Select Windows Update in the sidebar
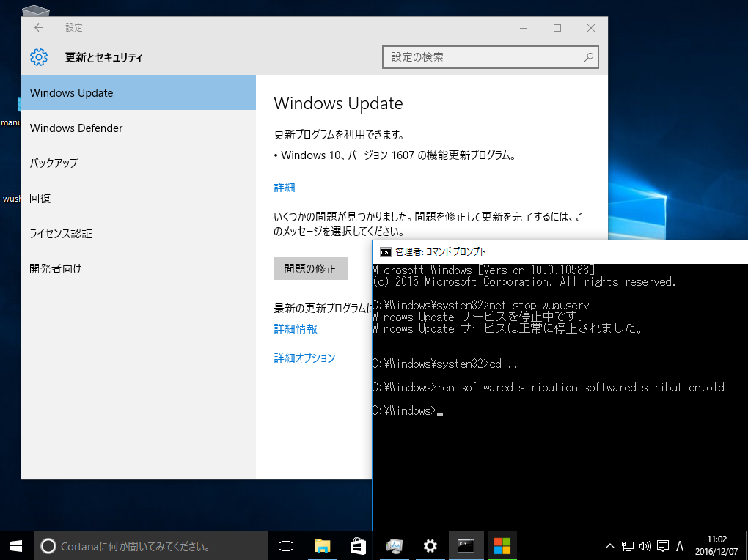 [139, 92]
